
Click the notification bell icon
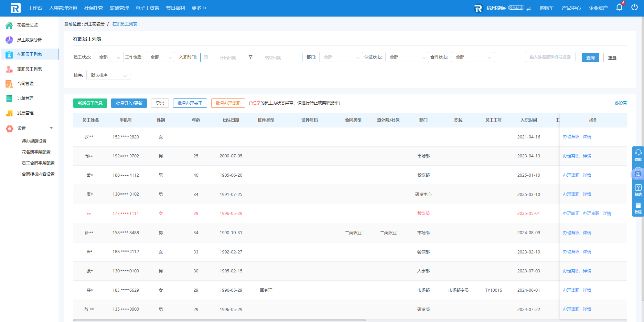click(619, 7)
